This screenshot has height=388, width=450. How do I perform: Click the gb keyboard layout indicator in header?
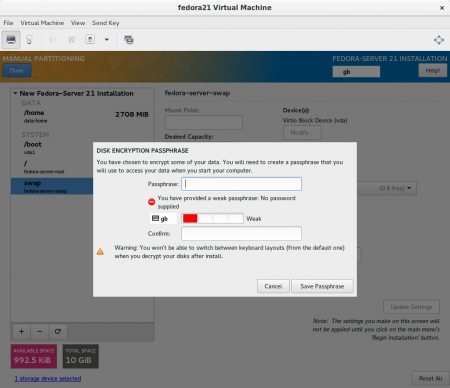(356, 71)
